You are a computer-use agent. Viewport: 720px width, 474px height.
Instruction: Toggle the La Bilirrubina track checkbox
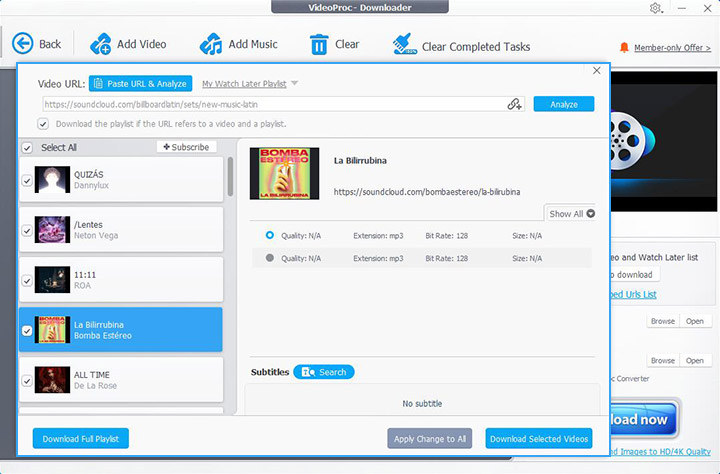tap(27, 331)
